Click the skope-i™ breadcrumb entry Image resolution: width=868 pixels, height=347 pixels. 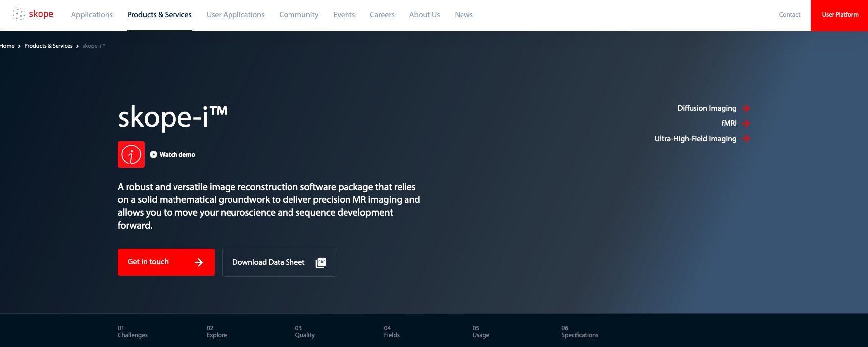coord(94,46)
